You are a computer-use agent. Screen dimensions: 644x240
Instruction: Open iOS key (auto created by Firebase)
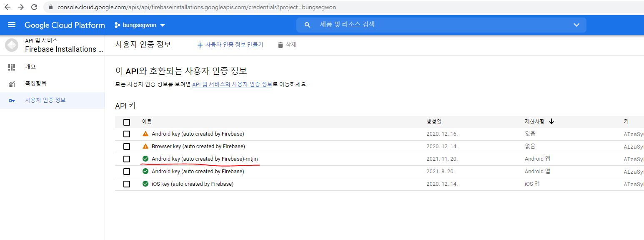(x=193, y=184)
